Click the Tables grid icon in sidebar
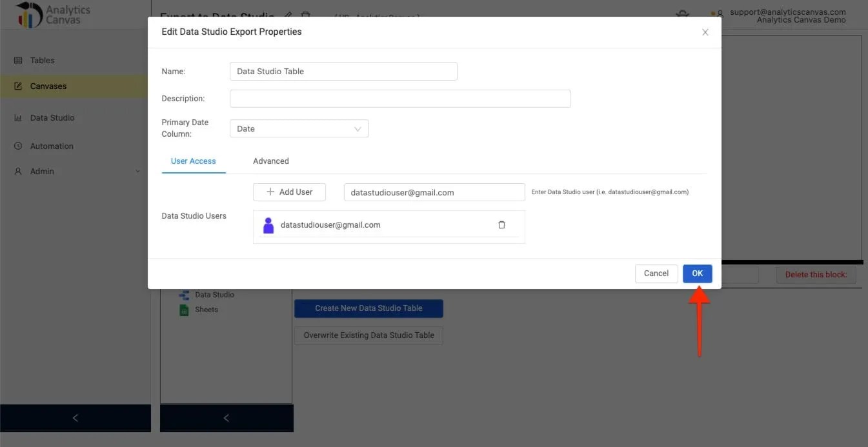The height and width of the screenshot is (447, 868). click(x=18, y=61)
